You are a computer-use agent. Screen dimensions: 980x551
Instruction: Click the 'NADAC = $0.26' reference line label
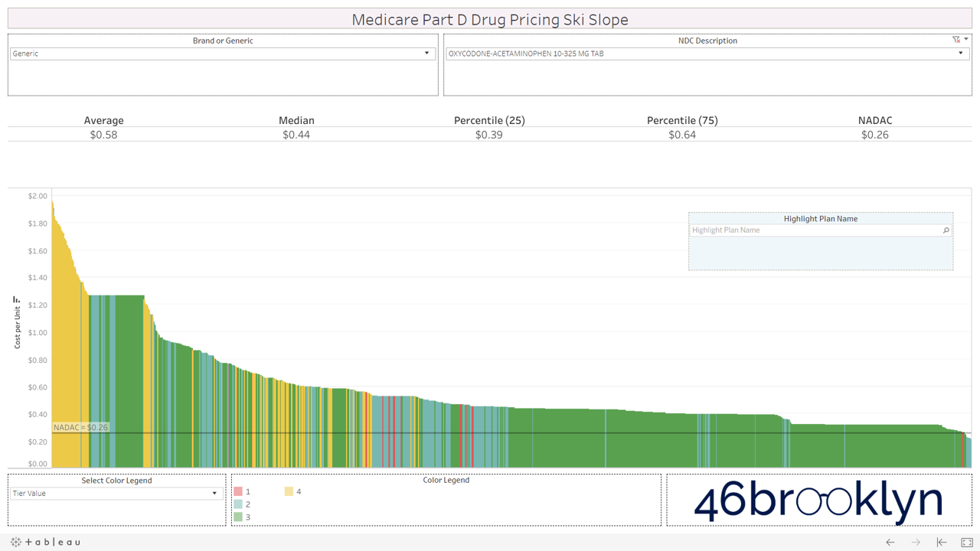(80, 428)
